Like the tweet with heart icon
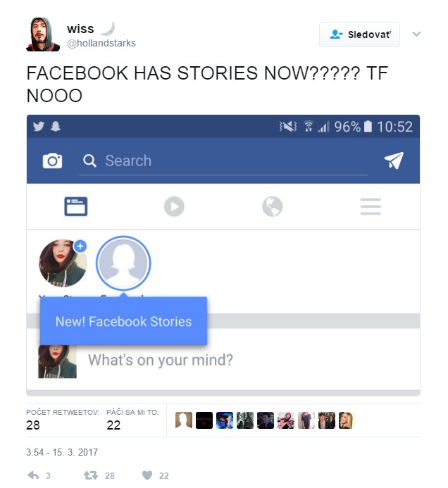 tap(147, 475)
